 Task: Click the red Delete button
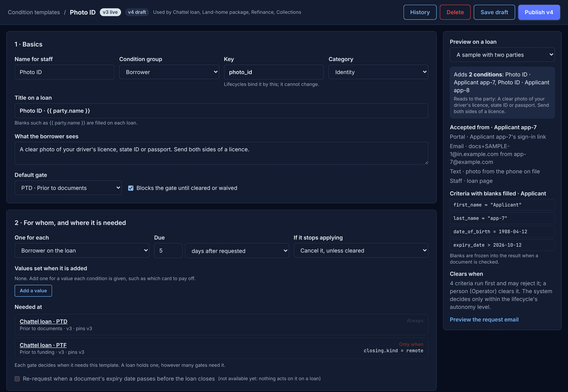pyautogui.click(x=455, y=12)
